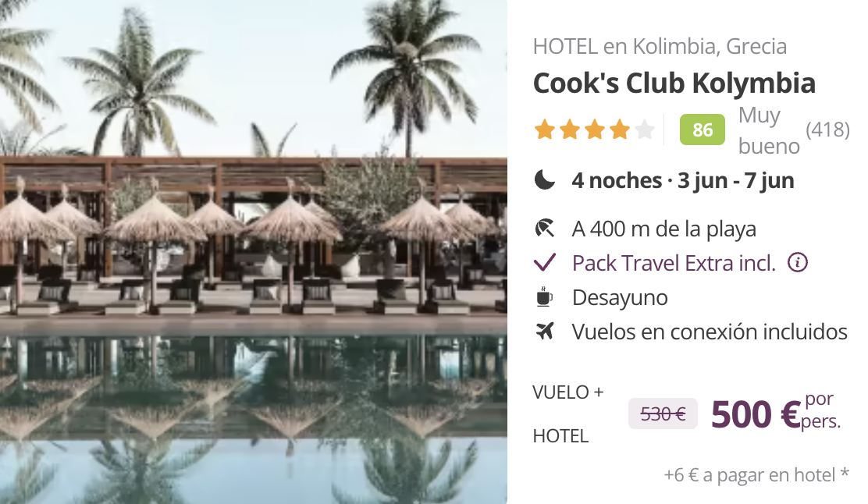Click the beach umbrella icon
Screen dimensions: 868x504
[x=545, y=228]
